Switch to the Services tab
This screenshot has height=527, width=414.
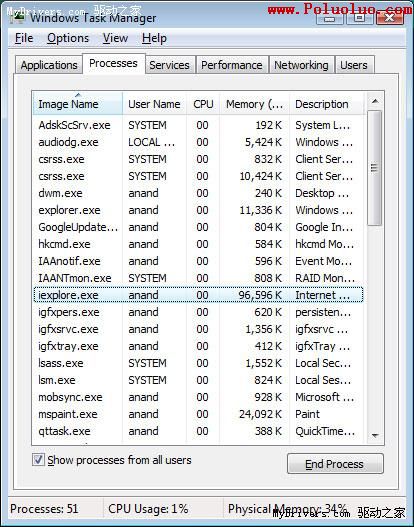click(x=169, y=65)
